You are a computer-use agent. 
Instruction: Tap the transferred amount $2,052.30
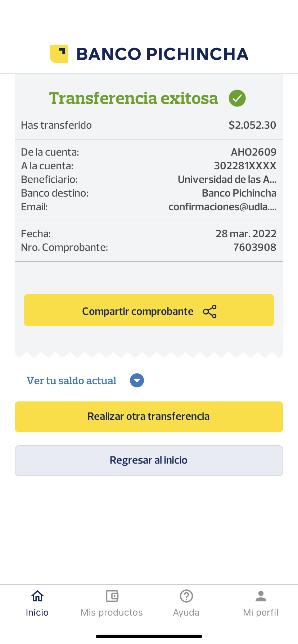coord(252,125)
